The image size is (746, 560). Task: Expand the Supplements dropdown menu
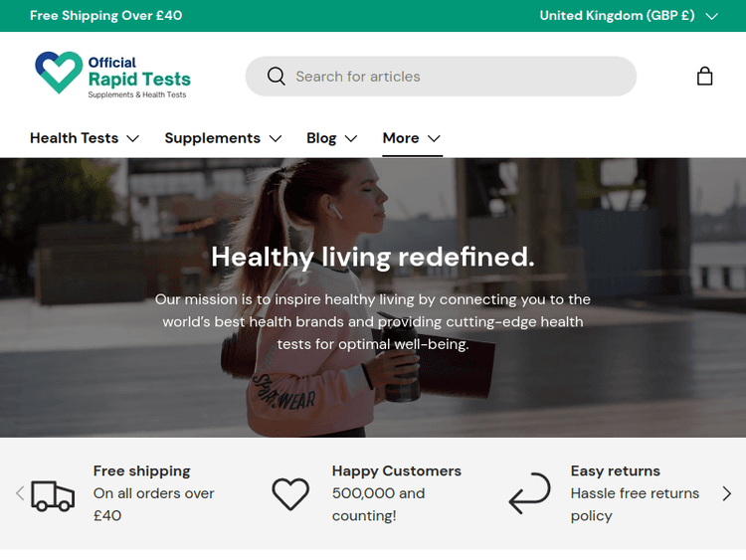[223, 138]
